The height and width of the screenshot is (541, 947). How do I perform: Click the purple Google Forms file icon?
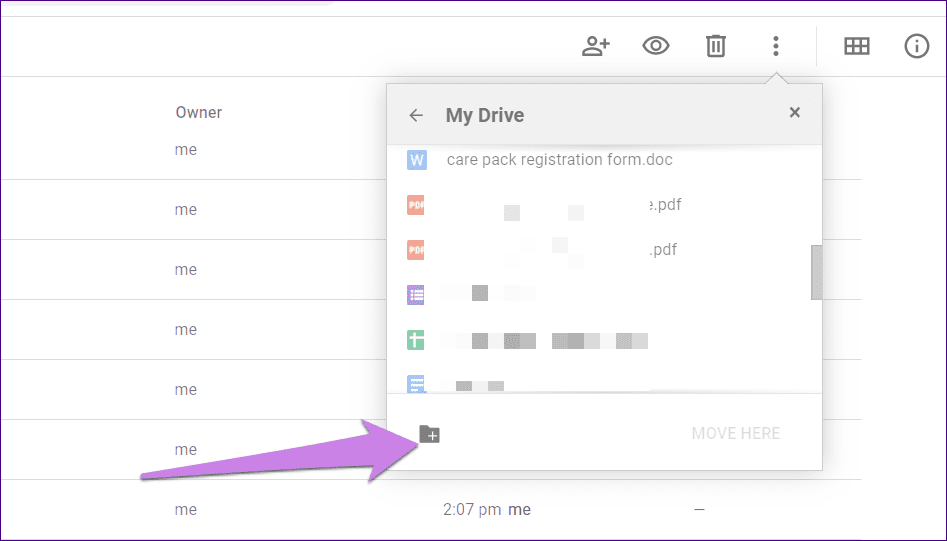[416, 294]
